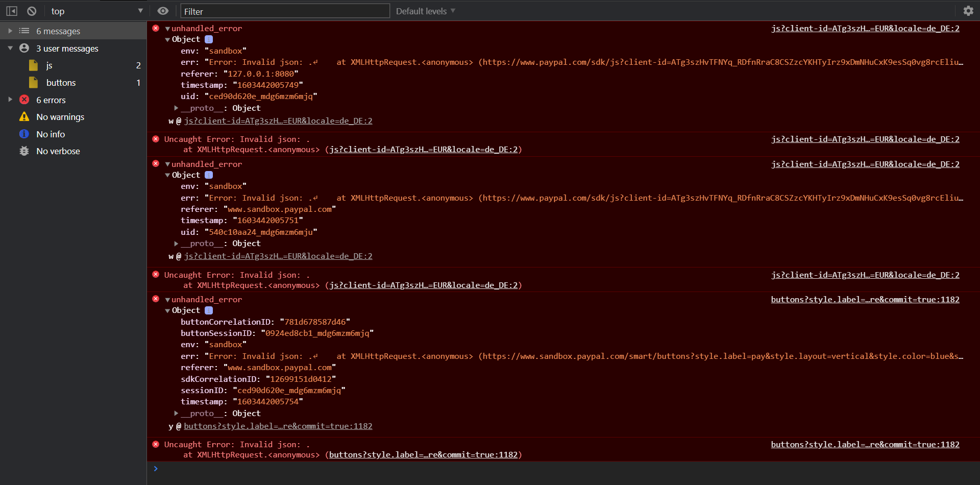Open the parenthesized js link in the first Uncaught Error
This screenshot has width=980, height=485.
(x=424, y=150)
